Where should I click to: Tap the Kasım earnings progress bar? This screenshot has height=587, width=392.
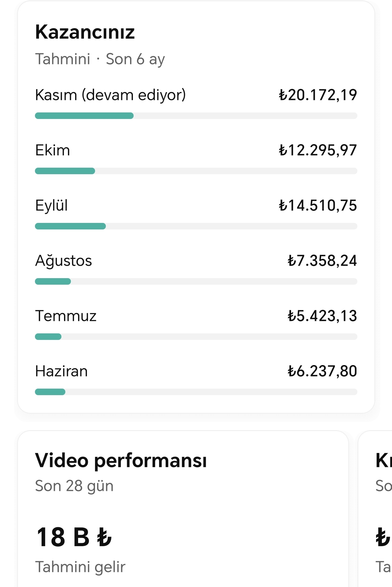(x=196, y=116)
